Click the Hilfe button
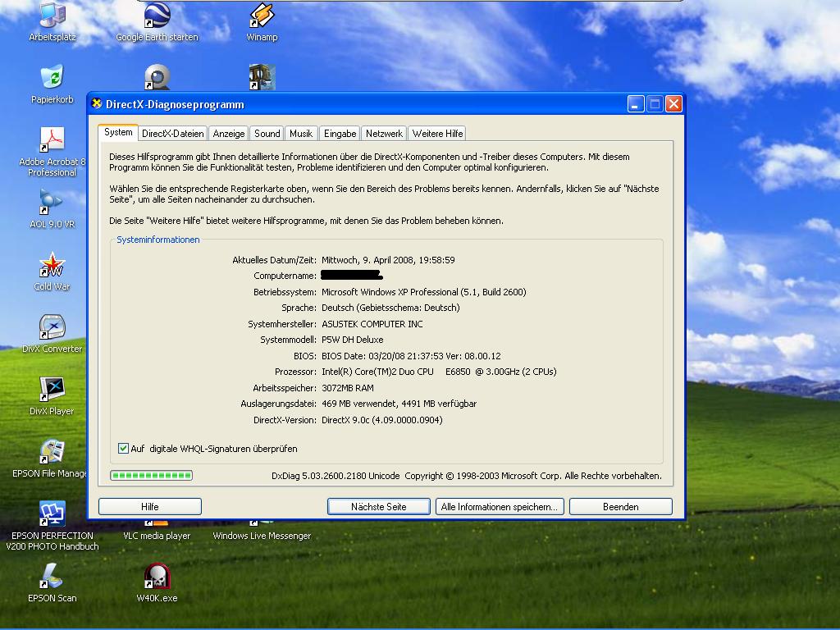This screenshot has height=630, width=840. [150, 507]
